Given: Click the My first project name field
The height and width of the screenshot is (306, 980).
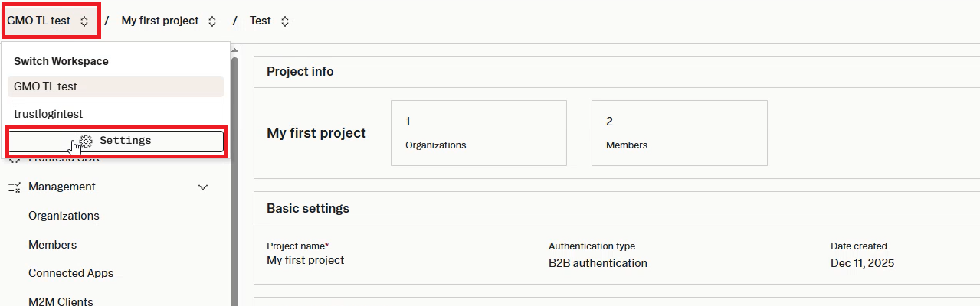Looking at the screenshot, I should (305, 260).
